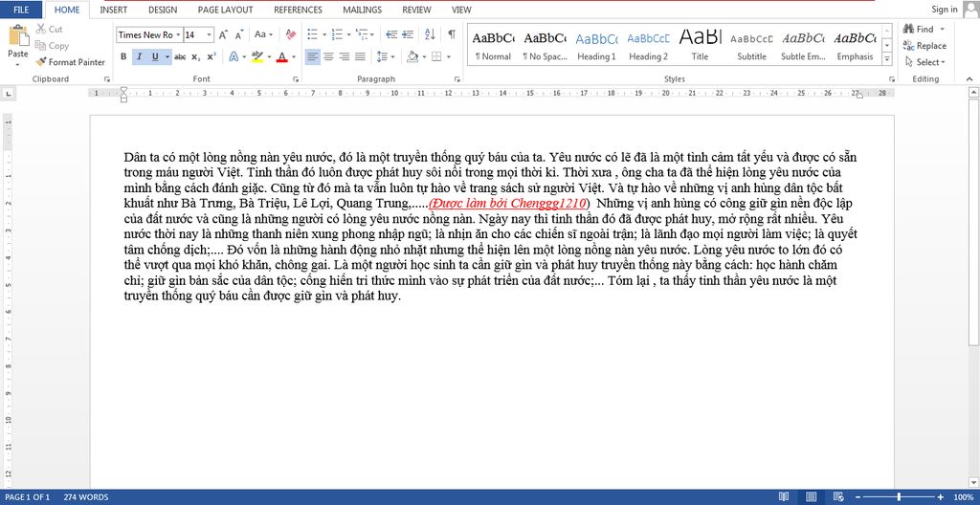The height and width of the screenshot is (505, 980).
Task: Decrease font size with Shrink Font
Action: point(238,35)
